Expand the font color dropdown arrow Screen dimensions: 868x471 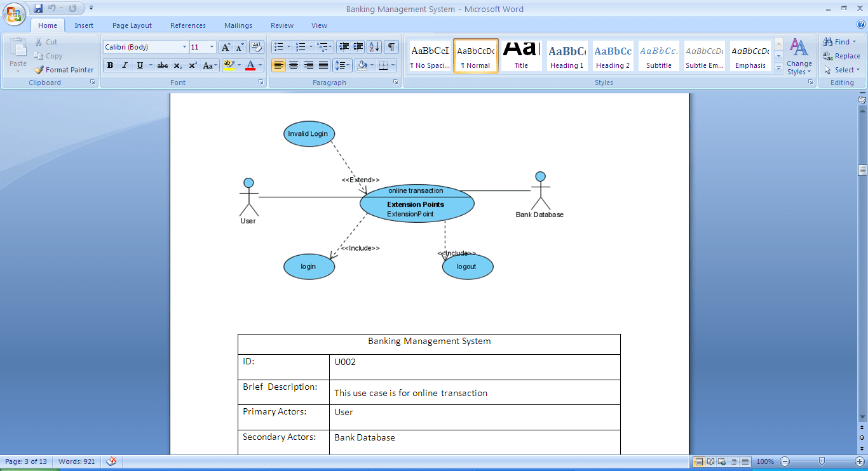261,65
